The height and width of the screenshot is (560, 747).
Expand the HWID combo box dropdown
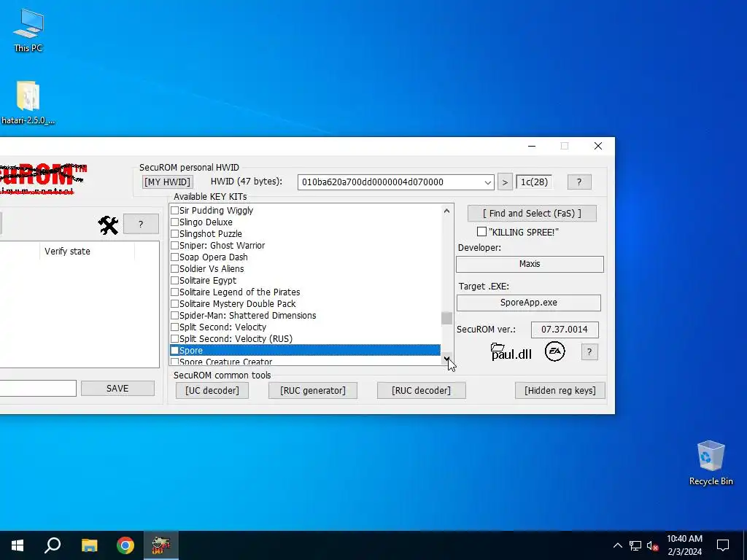pos(487,182)
